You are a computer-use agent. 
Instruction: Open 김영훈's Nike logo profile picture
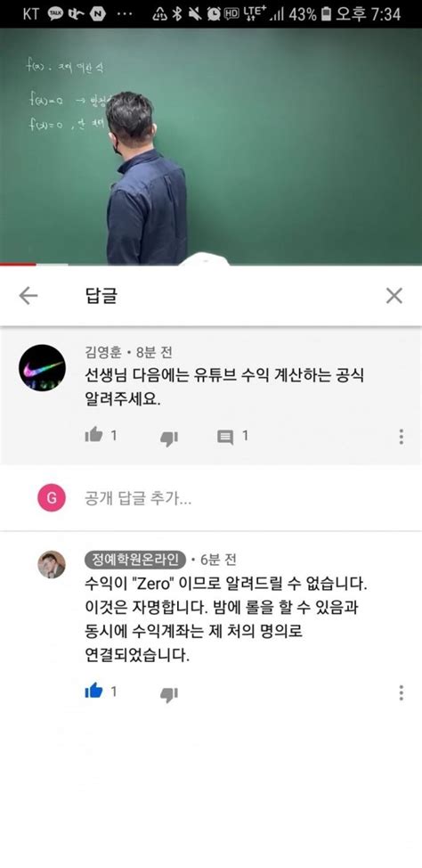42,368
